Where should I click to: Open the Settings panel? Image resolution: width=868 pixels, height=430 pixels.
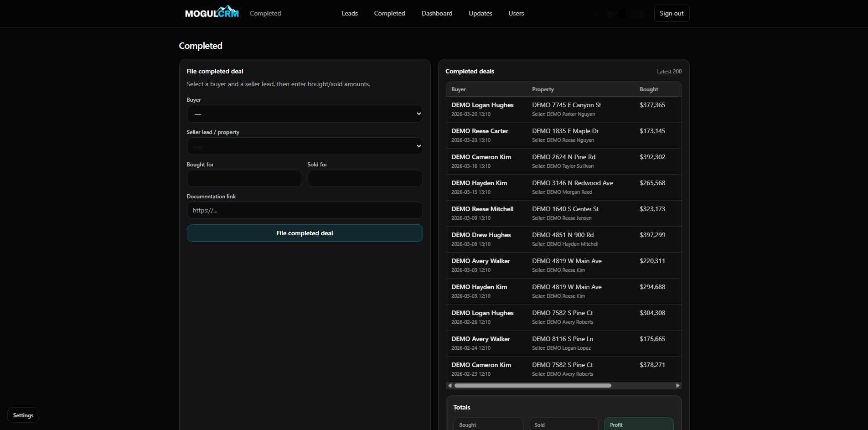pos(23,414)
